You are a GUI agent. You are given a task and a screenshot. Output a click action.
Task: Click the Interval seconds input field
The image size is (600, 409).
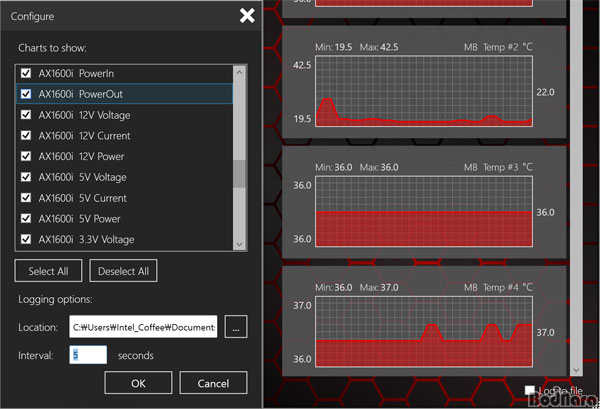coord(88,355)
